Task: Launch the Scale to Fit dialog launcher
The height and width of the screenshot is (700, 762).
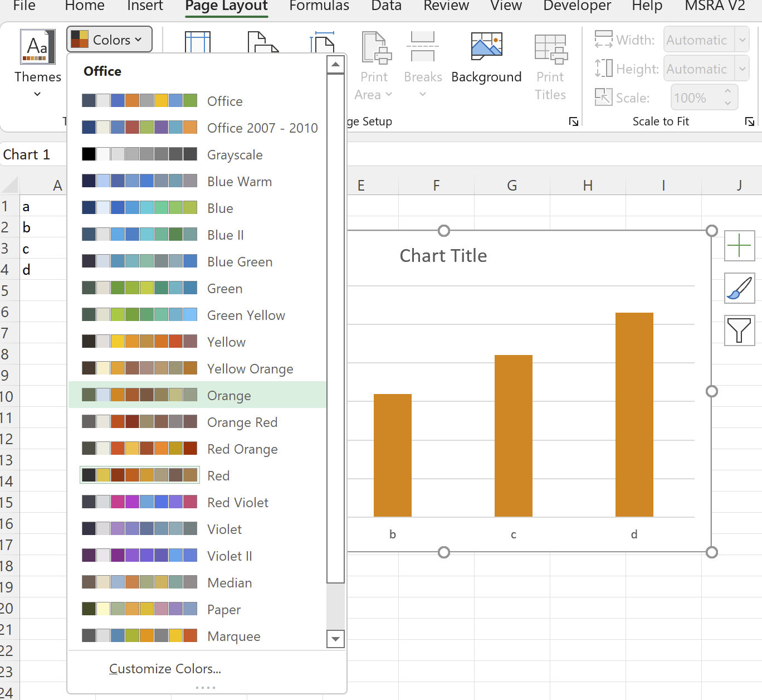Action: (x=750, y=121)
